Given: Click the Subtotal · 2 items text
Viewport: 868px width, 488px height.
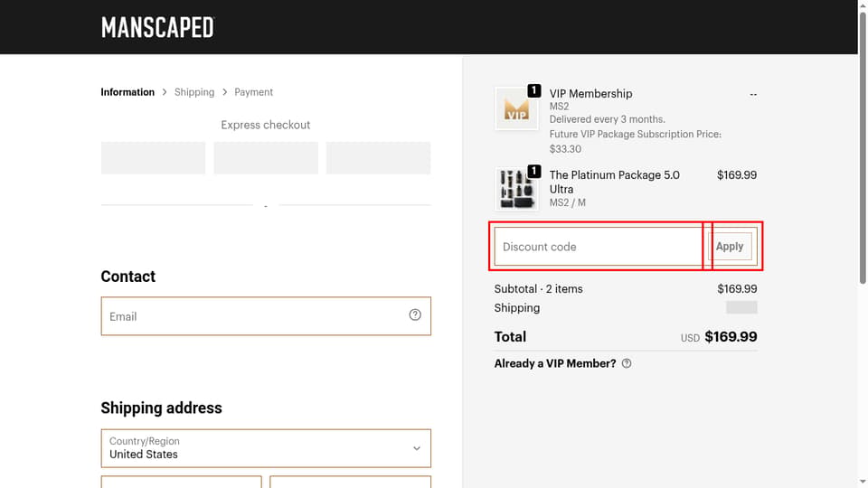Looking at the screenshot, I should [x=539, y=289].
